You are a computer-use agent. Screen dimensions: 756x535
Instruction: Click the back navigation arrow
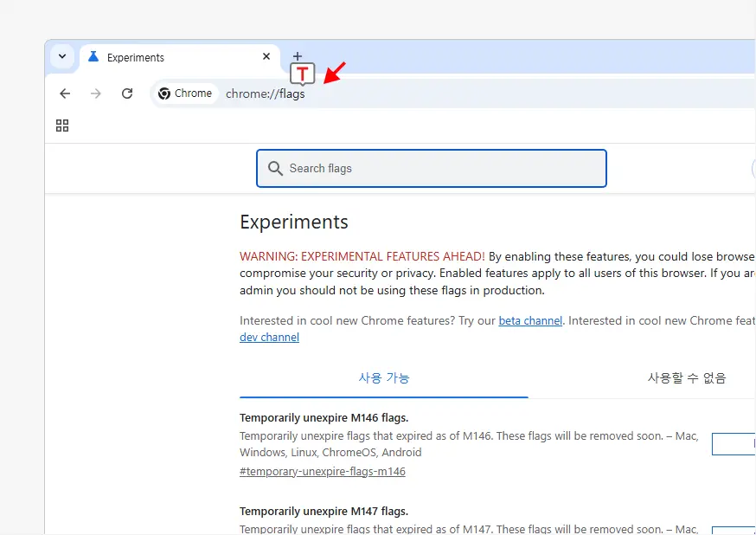coord(65,93)
